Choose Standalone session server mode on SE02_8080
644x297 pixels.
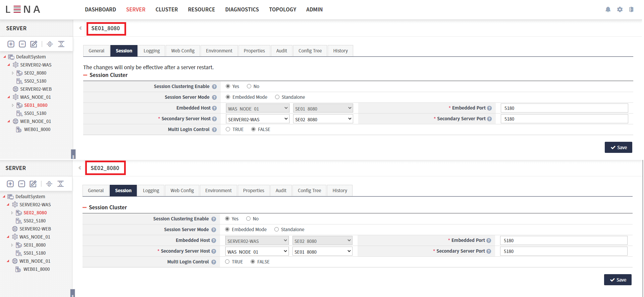[276, 229]
